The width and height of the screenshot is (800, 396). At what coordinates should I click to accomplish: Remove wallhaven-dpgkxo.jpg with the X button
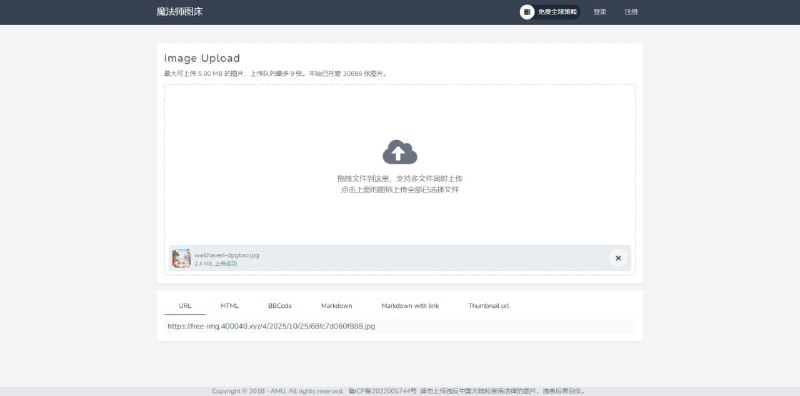[x=618, y=258]
